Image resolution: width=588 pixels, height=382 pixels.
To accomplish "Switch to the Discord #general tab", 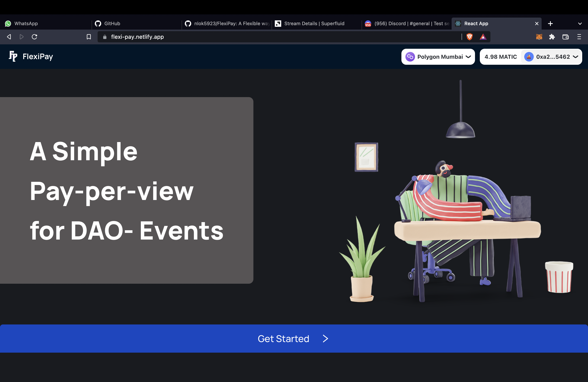I will (407, 24).
